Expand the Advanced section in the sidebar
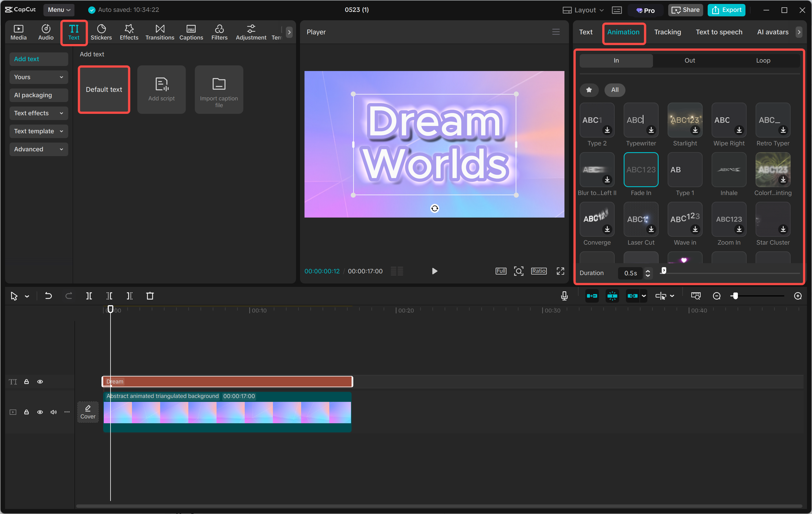 click(38, 149)
